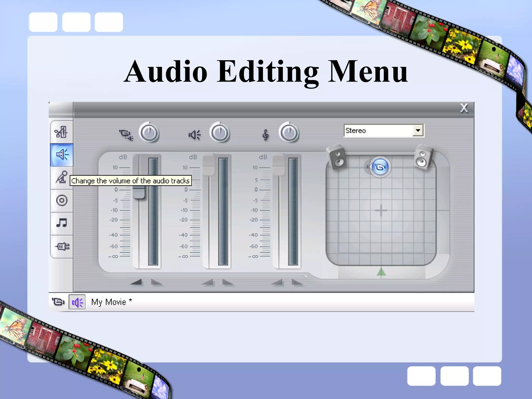Open the video toolbox camcorder icon at bottom
Image resolution: width=532 pixels, height=399 pixels.
(58, 302)
